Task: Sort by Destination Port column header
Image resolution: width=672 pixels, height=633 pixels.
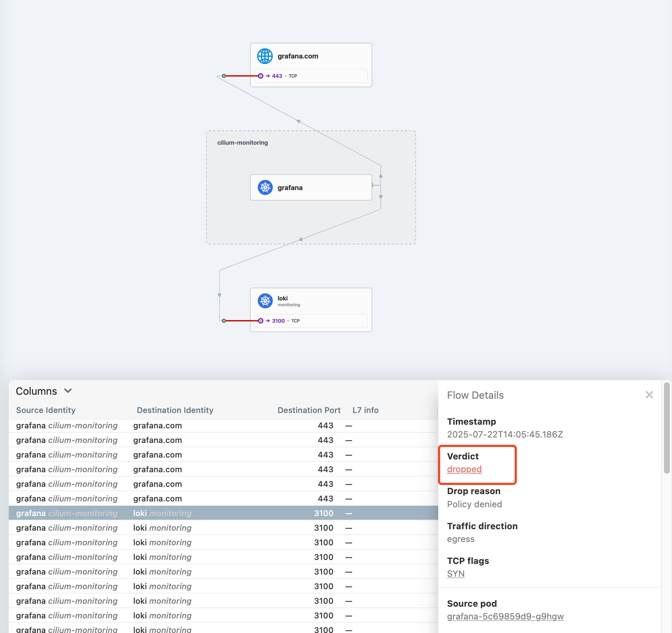Action: point(309,410)
